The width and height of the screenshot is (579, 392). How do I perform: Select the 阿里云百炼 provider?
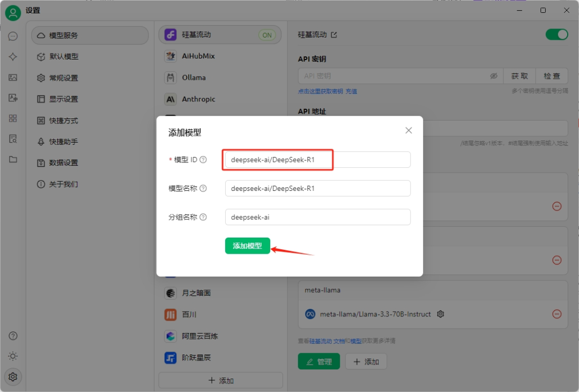pyautogui.click(x=220, y=336)
